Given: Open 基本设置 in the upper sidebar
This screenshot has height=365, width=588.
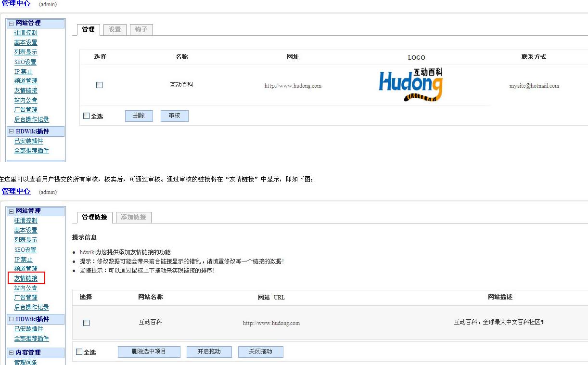Looking at the screenshot, I should [x=26, y=42].
